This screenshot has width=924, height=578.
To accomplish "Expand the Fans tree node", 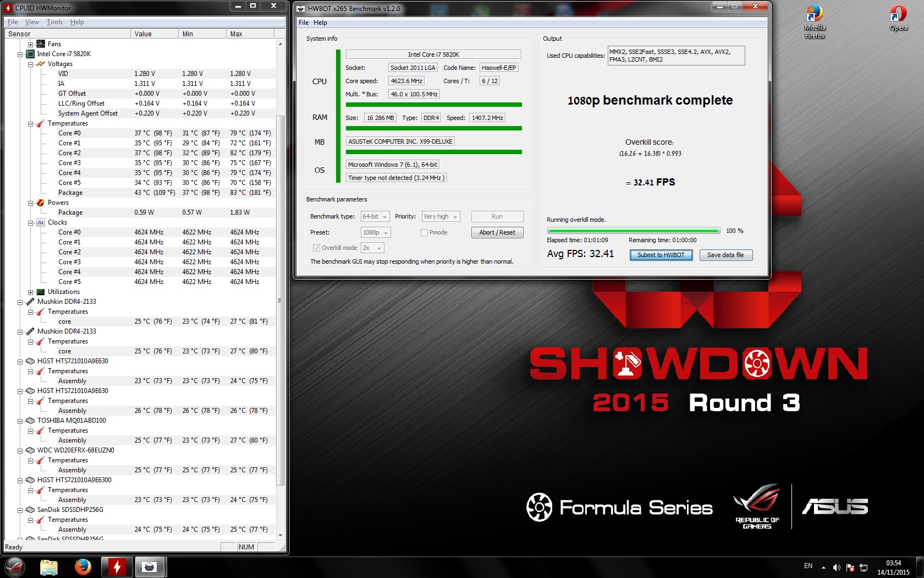I will click(x=30, y=44).
